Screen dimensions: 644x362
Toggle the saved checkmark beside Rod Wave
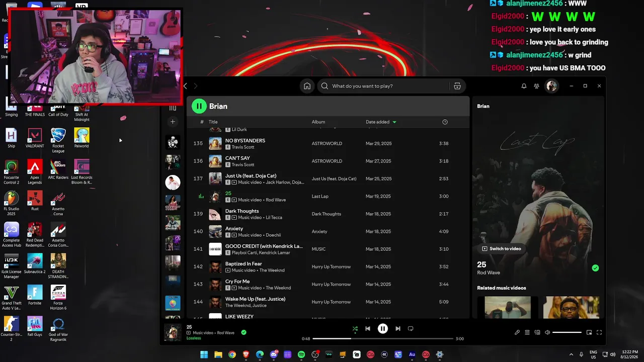tap(596, 268)
